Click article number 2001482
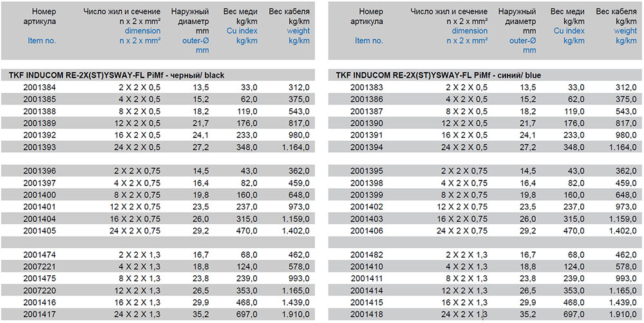The width and height of the screenshot is (644, 323). click(x=367, y=255)
